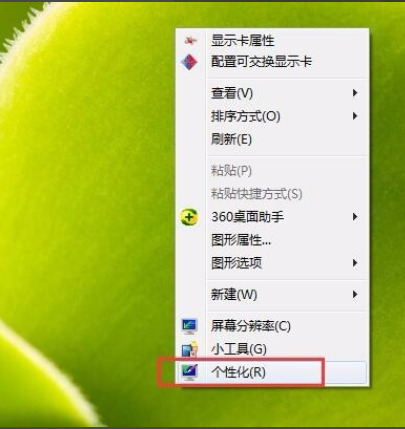The height and width of the screenshot is (429, 405).
Task: Click the 个性化 personalize icon
Action: 189,372
